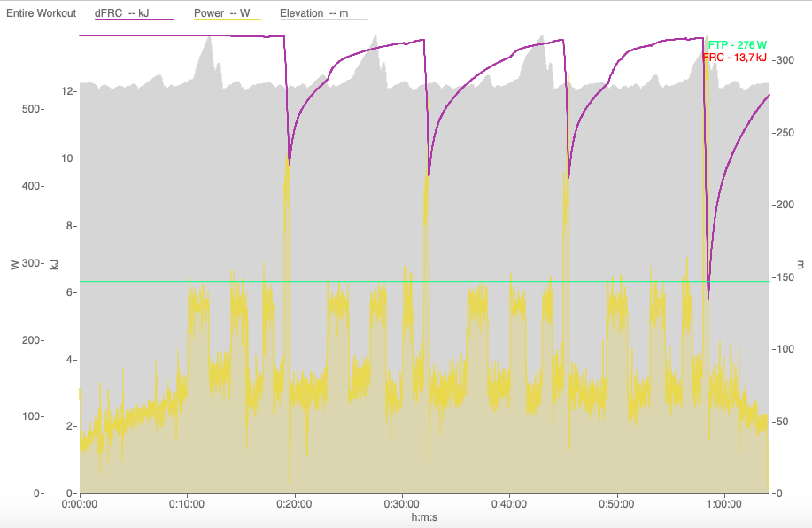Click the green FTP - 276 W label
Viewport: 812px width, 528px height.
point(738,45)
